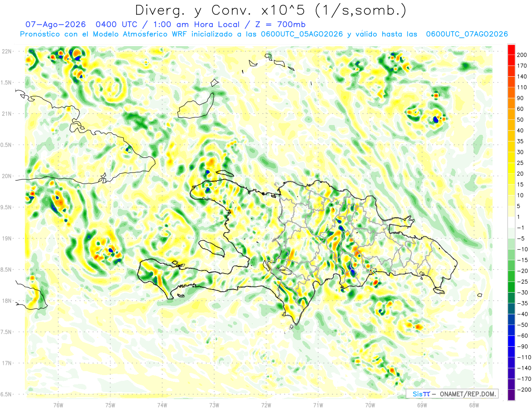Click the -40 color bar label
The image size is (532, 411).
point(523,314)
